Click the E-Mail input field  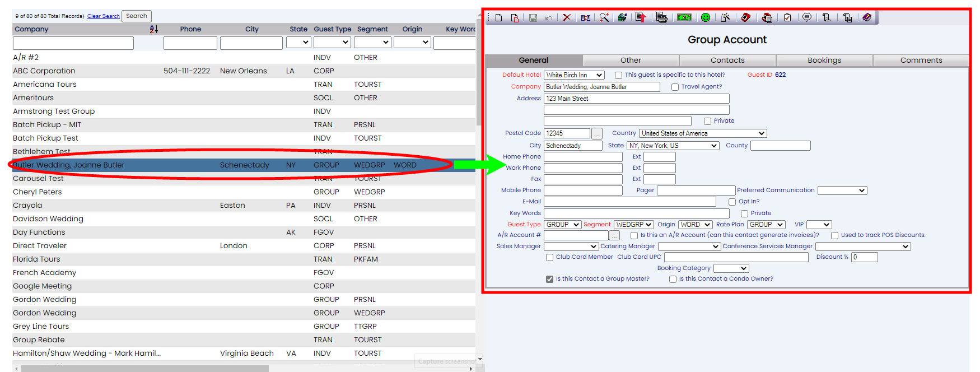click(629, 202)
